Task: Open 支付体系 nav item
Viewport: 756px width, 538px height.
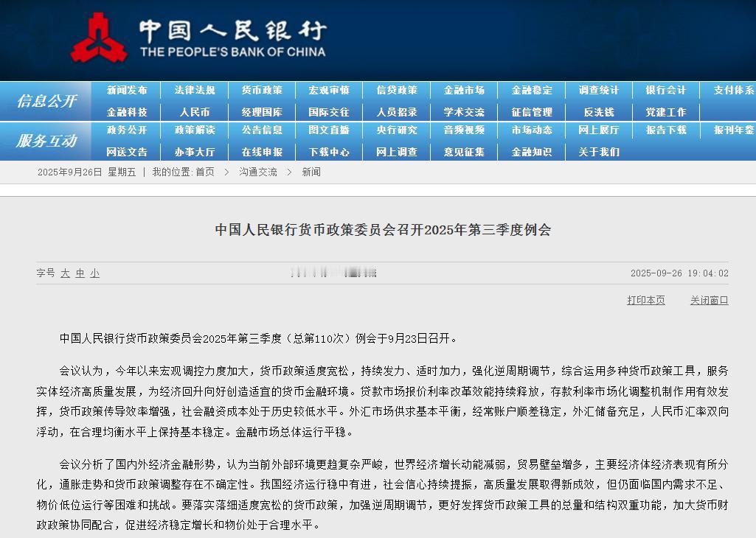Action: coord(734,90)
